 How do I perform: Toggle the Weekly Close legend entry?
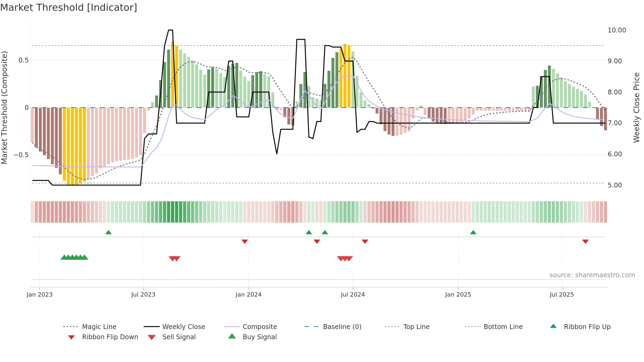174,327
